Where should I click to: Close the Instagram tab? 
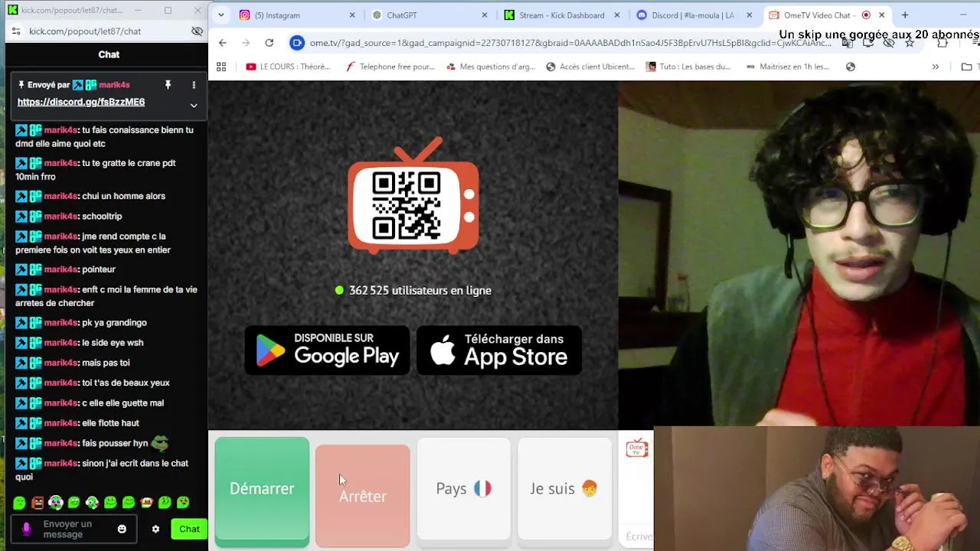352,15
